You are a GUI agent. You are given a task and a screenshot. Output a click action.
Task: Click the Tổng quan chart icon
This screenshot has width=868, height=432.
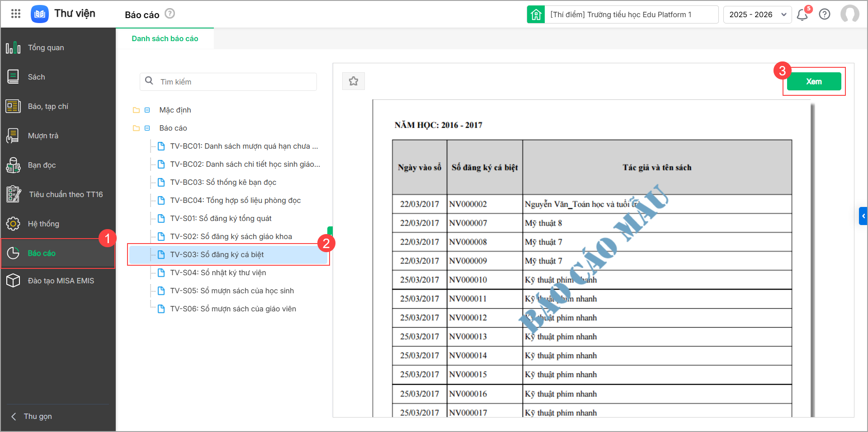(x=13, y=47)
